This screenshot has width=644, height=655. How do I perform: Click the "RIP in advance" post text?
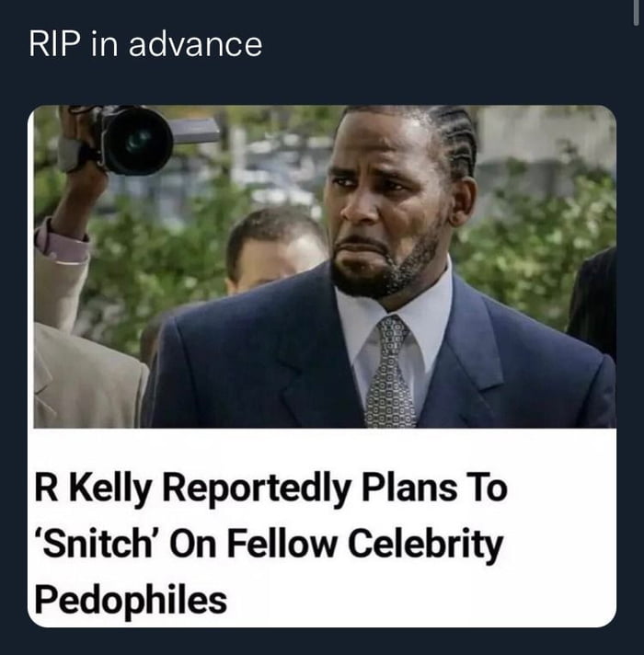[x=145, y=45]
